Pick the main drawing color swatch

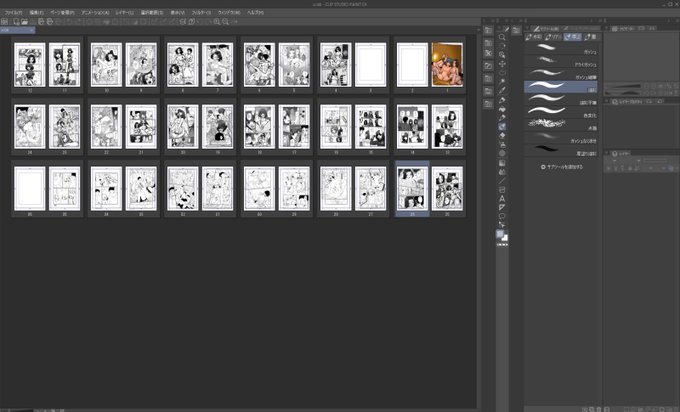[x=500, y=234]
